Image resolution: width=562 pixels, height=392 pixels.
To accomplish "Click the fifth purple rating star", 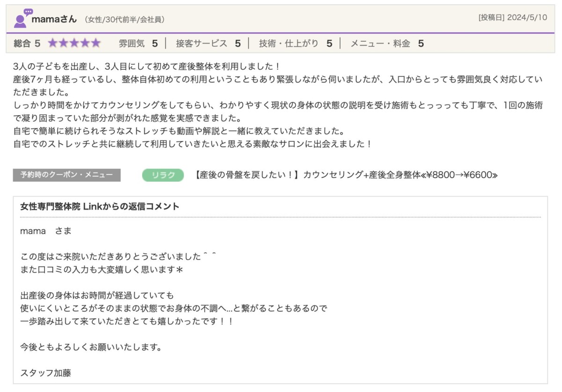I will point(96,44).
